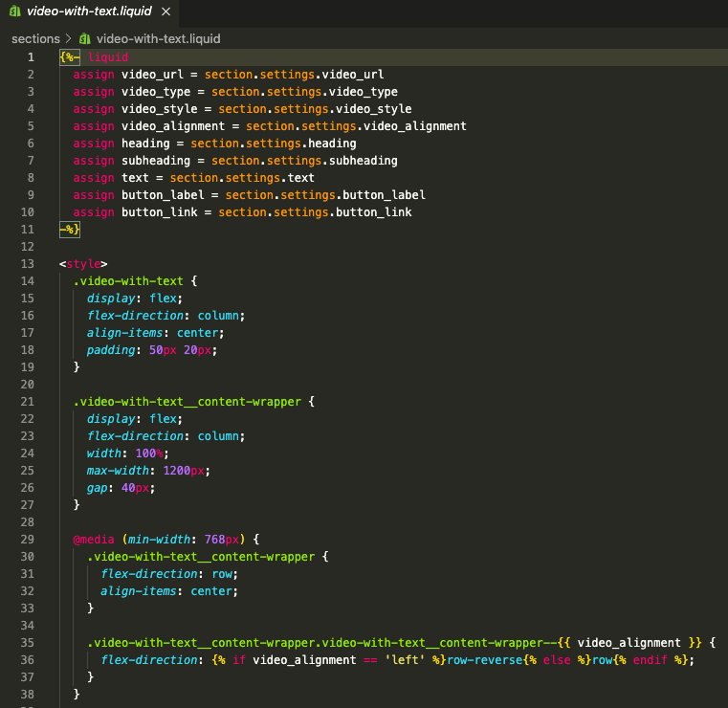Click the breadcrumb chevron separator after sections
This screenshot has height=708, width=728.
click(x=69, y=38)
